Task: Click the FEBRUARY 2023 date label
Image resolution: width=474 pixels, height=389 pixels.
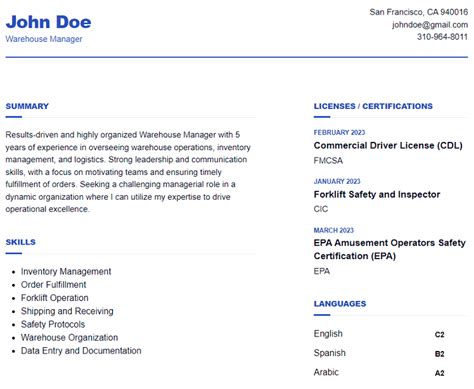Action: (x=339, y=132)
